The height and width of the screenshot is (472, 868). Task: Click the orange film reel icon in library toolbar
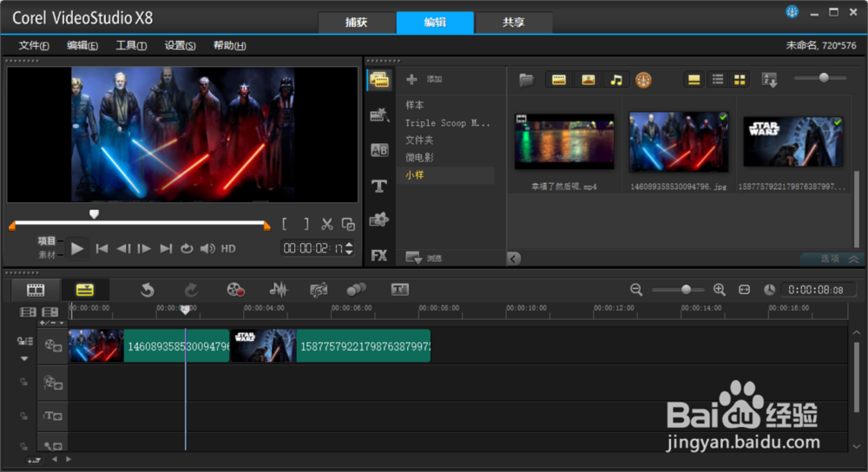click(x=643, y=80)
